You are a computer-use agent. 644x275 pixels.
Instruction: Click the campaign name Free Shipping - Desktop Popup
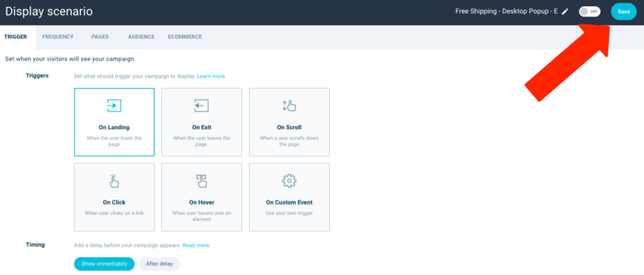pyautogui.click(x=507, y=11)
